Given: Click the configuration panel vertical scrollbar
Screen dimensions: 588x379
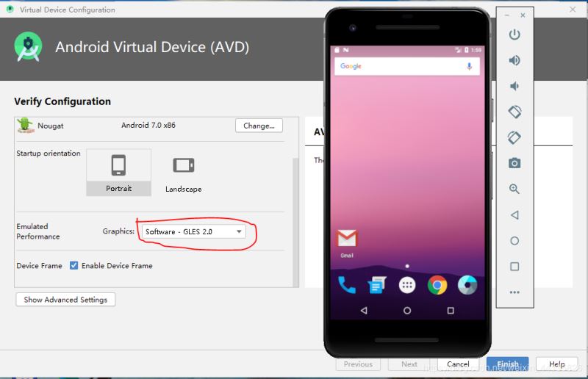Looking at the screenshot, I should (295, 223).
